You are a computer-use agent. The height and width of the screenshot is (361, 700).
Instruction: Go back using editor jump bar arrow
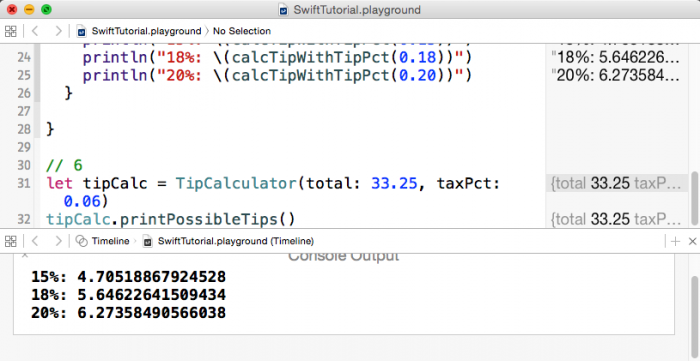[x=35, y=31]
